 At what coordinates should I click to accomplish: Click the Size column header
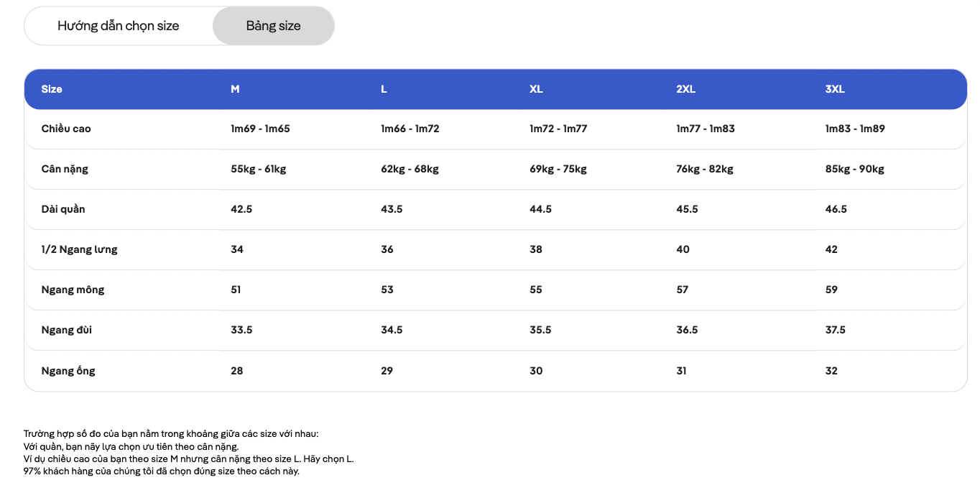pyautogui.click(x=52, y=89)
